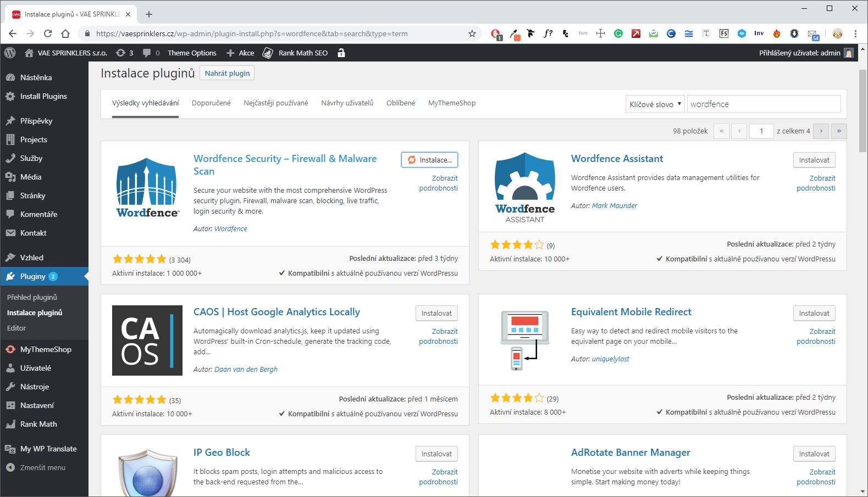868x497 pixels.
Task: Select the Výsledky vyhledávání tab
Action: pyautogui.click(x=146, y=103)
